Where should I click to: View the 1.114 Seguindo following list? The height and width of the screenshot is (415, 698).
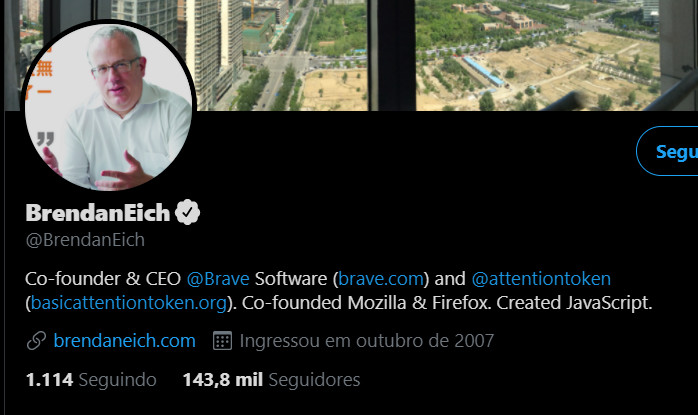pos(91,380)
